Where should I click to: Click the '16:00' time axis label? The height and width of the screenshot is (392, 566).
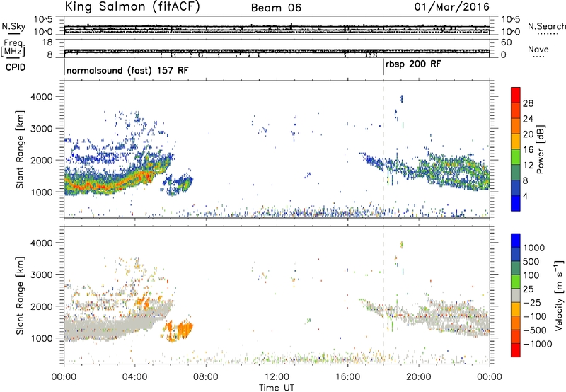[x=347, y=377]
